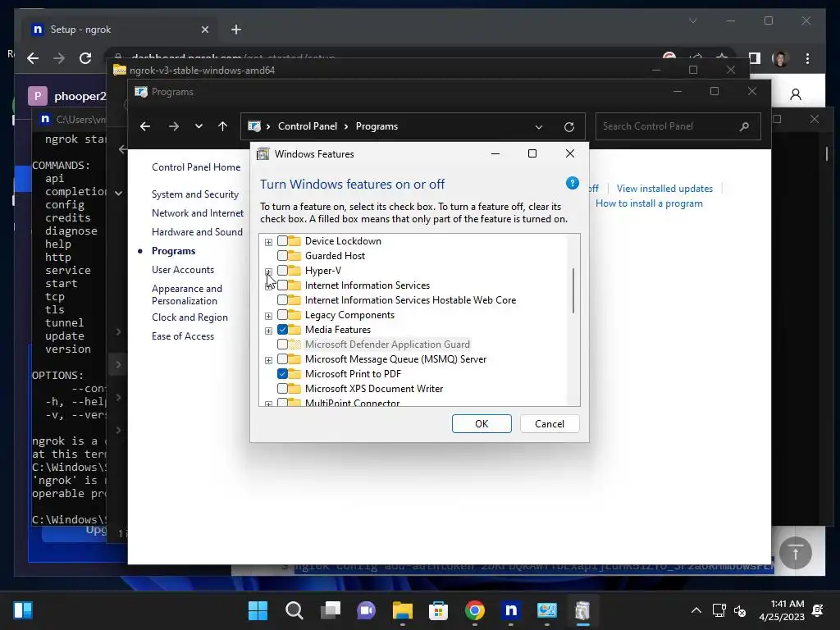The width and height of the screenshot is (840, 630).
Task: Uncheck the Media Features checkbox
Action: 282,330
